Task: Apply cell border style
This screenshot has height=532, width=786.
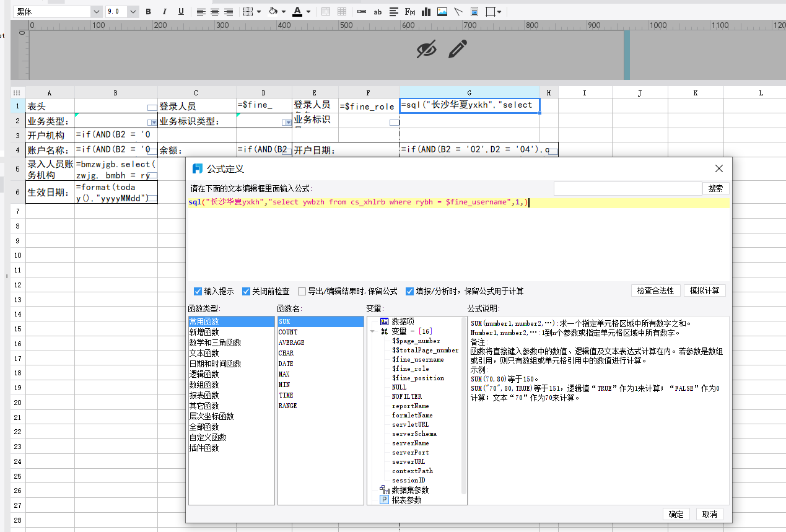Action: [x=248, y=12]
